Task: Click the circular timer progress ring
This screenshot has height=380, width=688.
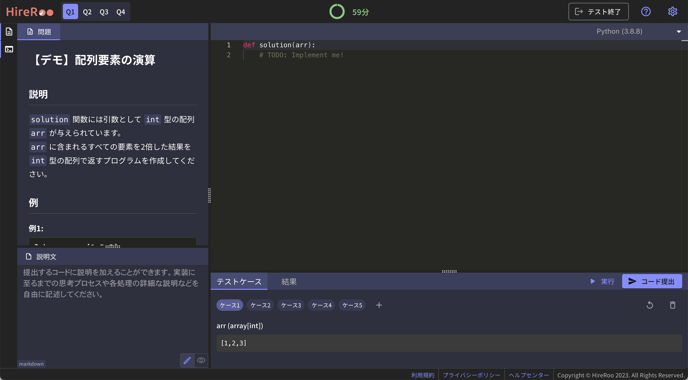Action: (337, 12)
